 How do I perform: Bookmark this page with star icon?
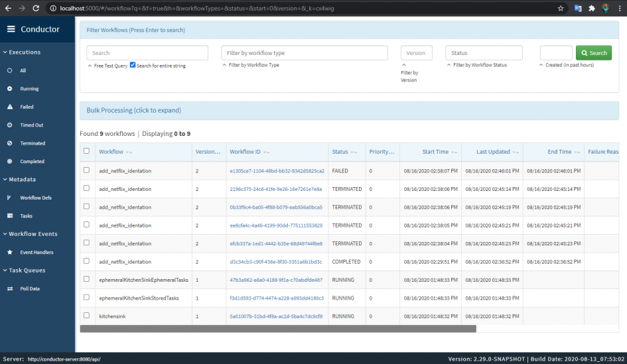(561, 9)
